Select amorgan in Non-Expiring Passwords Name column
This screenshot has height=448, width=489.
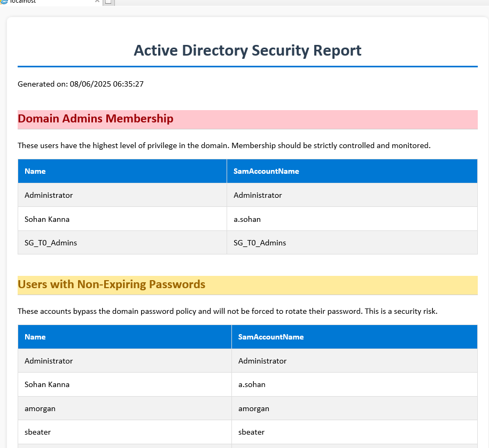coord(40,408)
